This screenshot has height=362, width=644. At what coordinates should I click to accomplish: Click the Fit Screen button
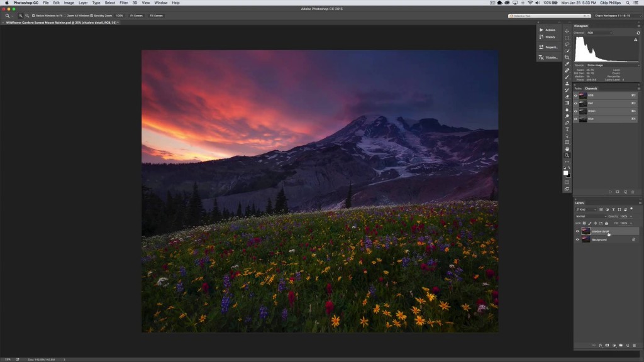click(136, 15)
